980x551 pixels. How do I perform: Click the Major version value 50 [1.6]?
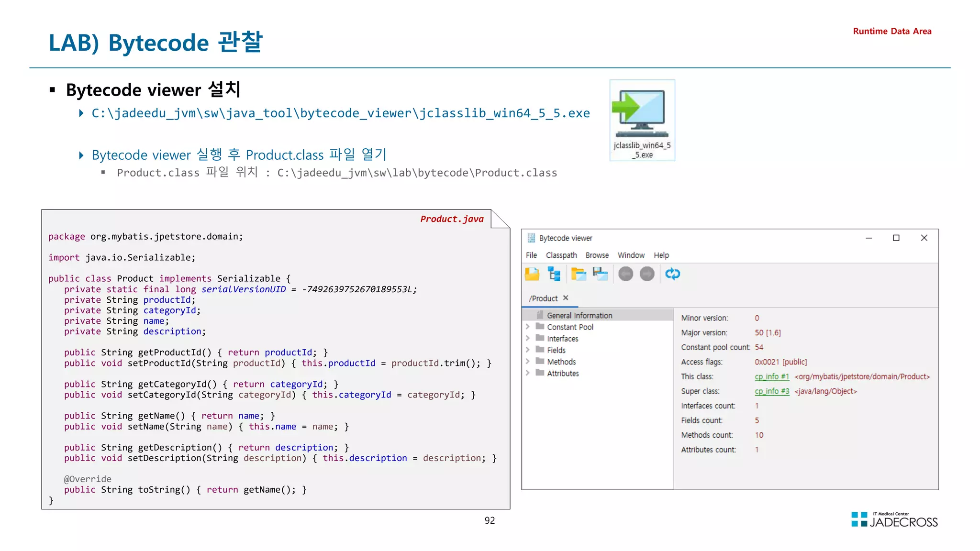coord(768,333)
